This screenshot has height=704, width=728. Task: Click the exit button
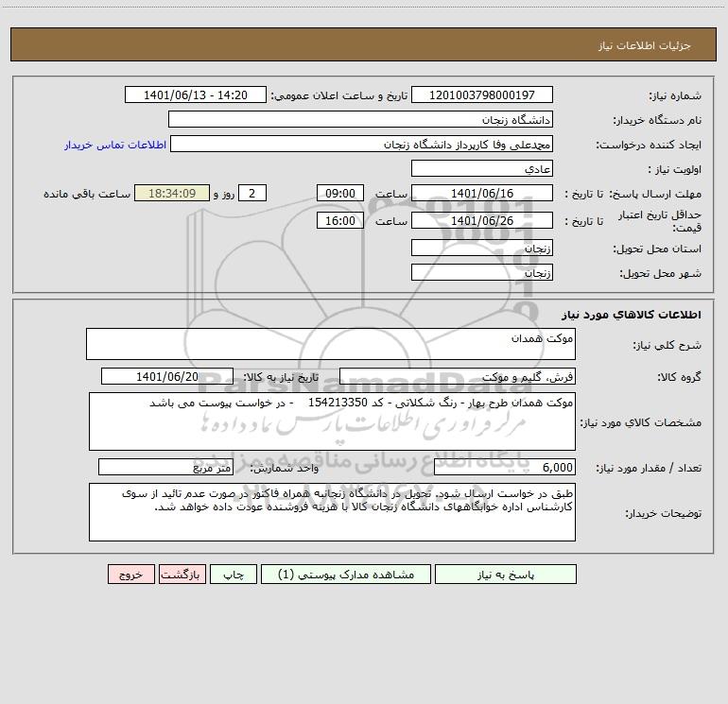[x=130, y=575]
